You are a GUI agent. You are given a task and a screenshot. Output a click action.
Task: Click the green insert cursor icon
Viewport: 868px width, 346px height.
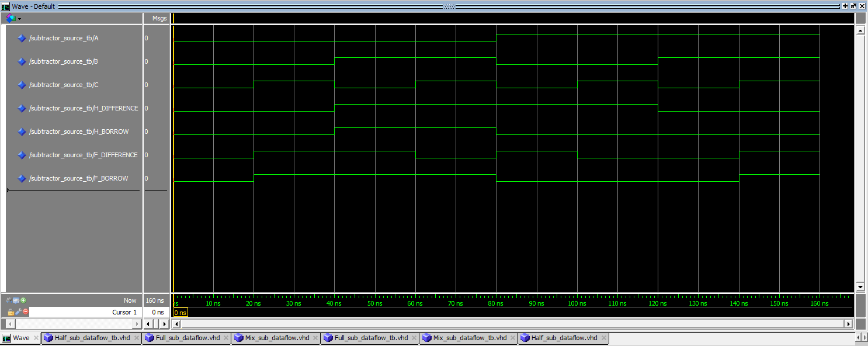tap(23, 300)
